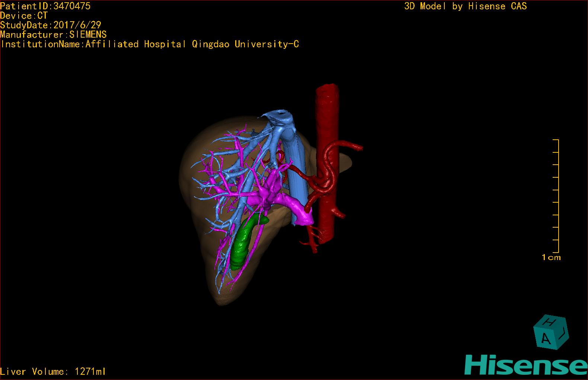Click the "3D Model by Hisense CAS" title
Image resolution: width=588 pixels, height=380 pixels.
tap(465, 6)
